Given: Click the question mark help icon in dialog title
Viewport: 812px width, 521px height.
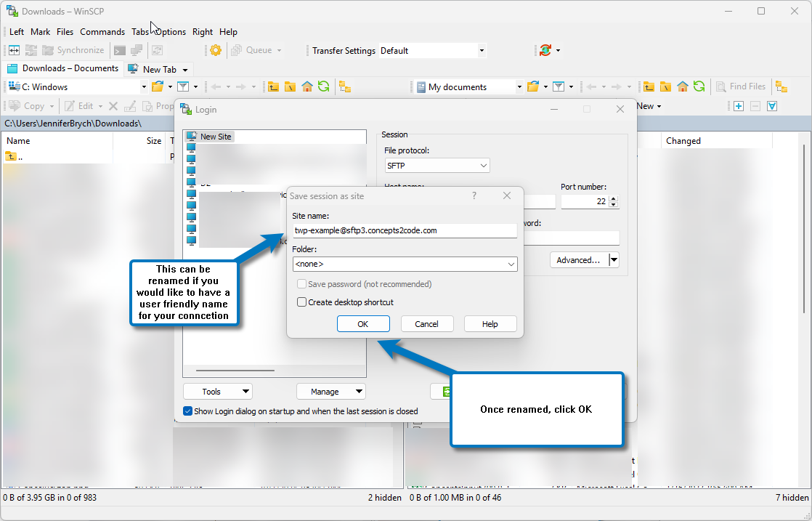Looking at the screenshot, I should click(474, 195).
